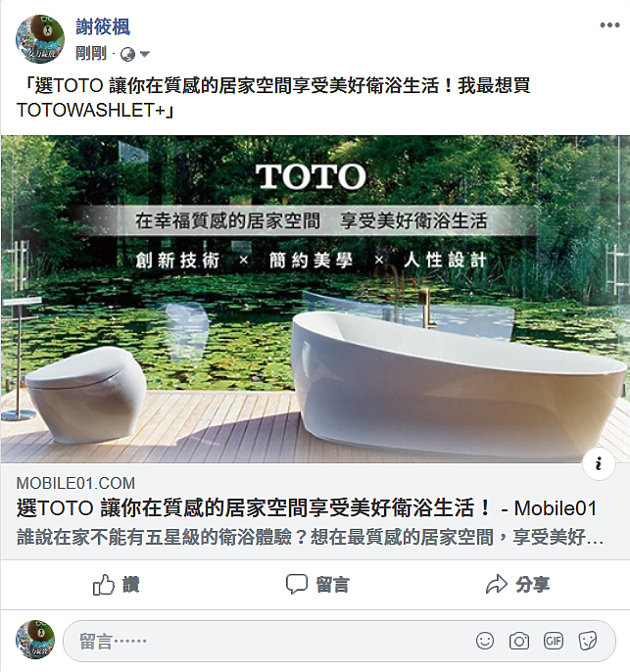Click the 剛剛 timestamp link
Viewport: 630px width, 672px height.
point(91,54)
